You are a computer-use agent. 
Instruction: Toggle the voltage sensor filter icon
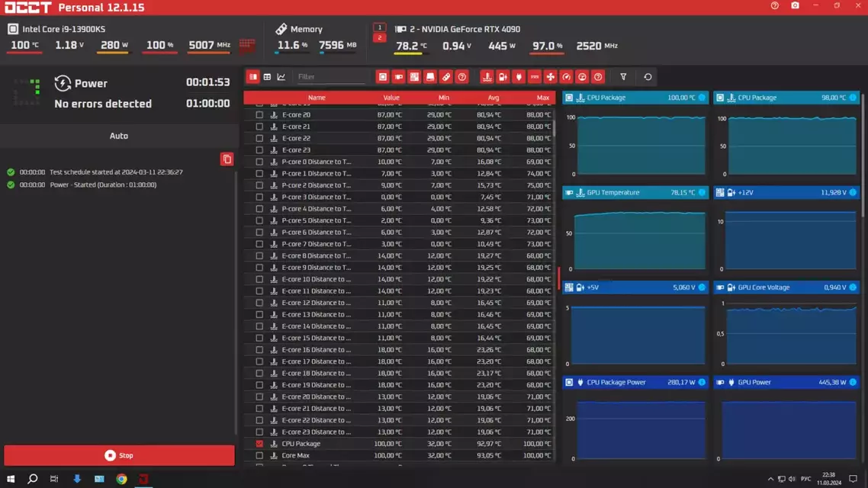503,77
